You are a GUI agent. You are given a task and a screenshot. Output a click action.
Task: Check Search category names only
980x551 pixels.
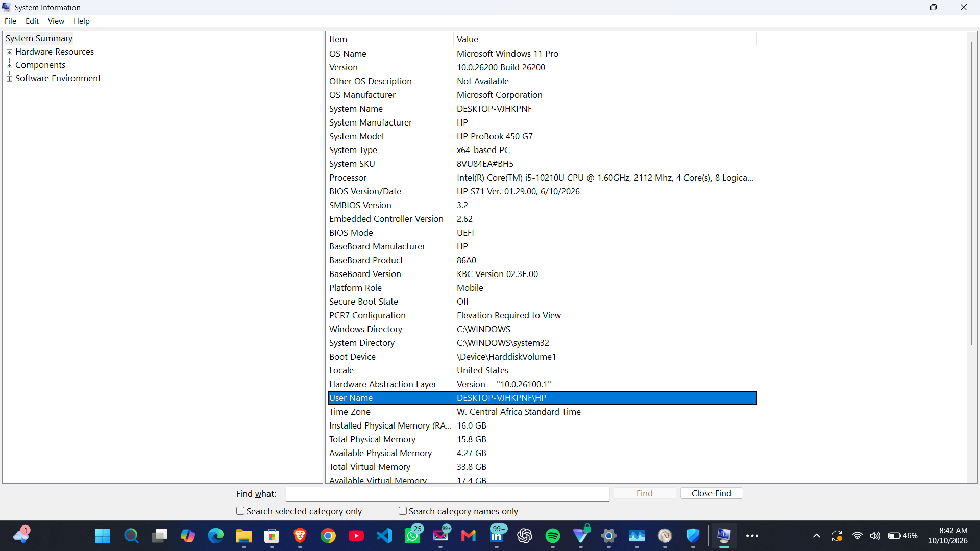(x=403, y=511)
